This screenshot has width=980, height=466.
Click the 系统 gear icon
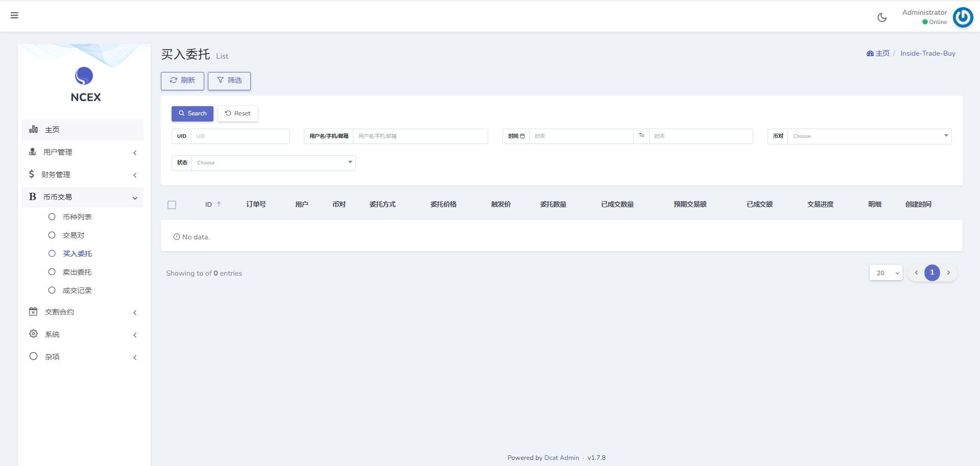coord(34,334)
